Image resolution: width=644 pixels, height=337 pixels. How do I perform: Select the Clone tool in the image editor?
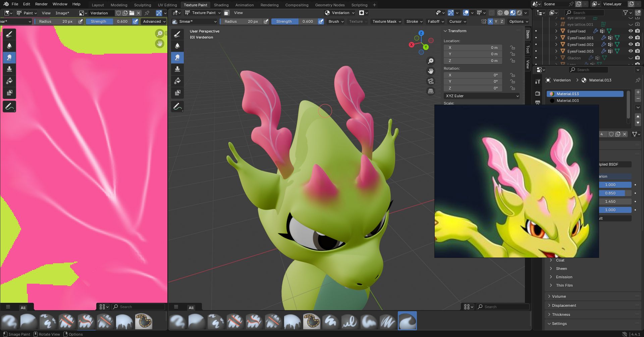coord(9,69)
